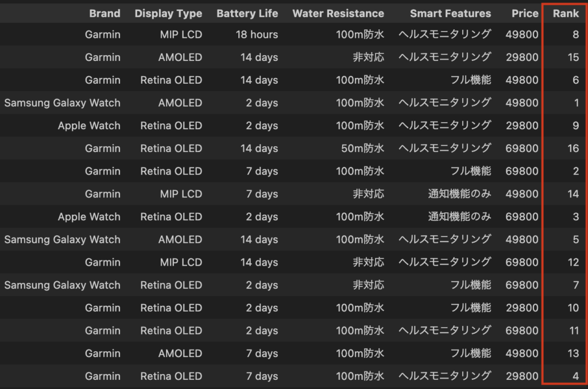Select the Rank value 15 cell
Screen dimensions: 588x389
point(574,57)
